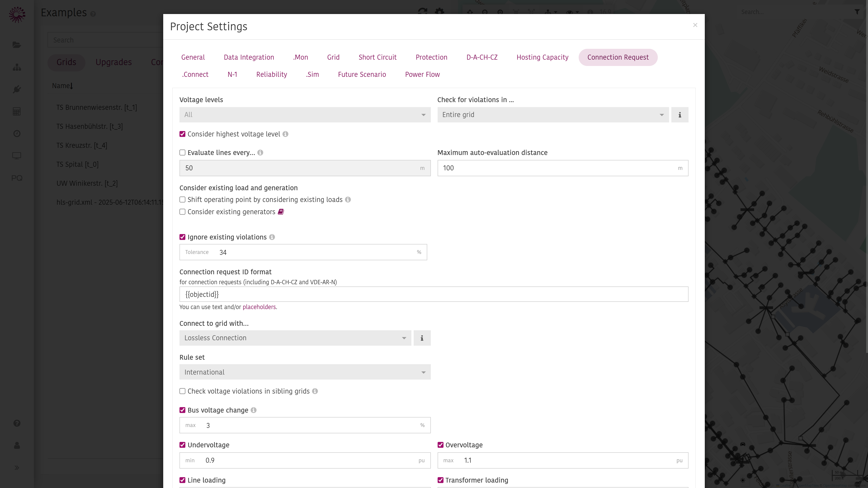Switch to the Short Circuit tab
The height and width of the screenshot is (488, 868).
[x=377, y=57]
